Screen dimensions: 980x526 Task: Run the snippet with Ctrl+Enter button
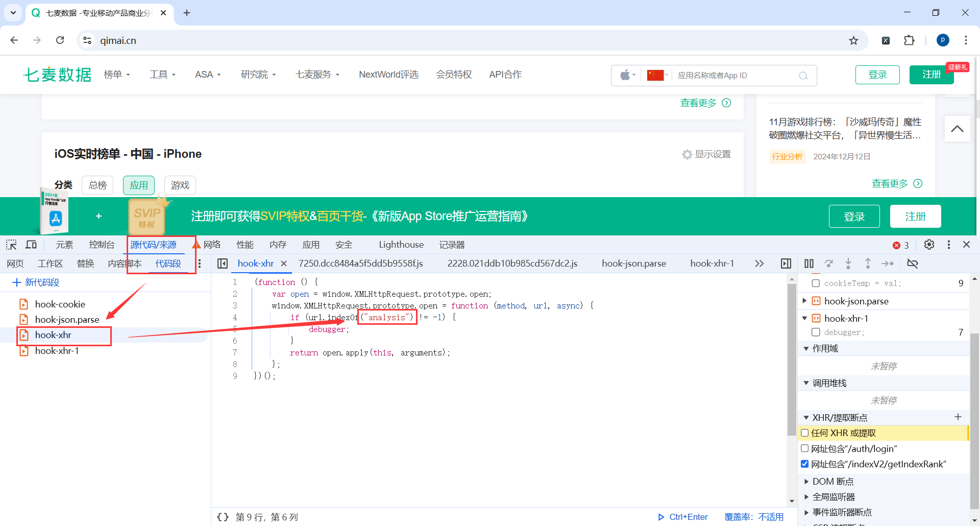click(682, 517)
